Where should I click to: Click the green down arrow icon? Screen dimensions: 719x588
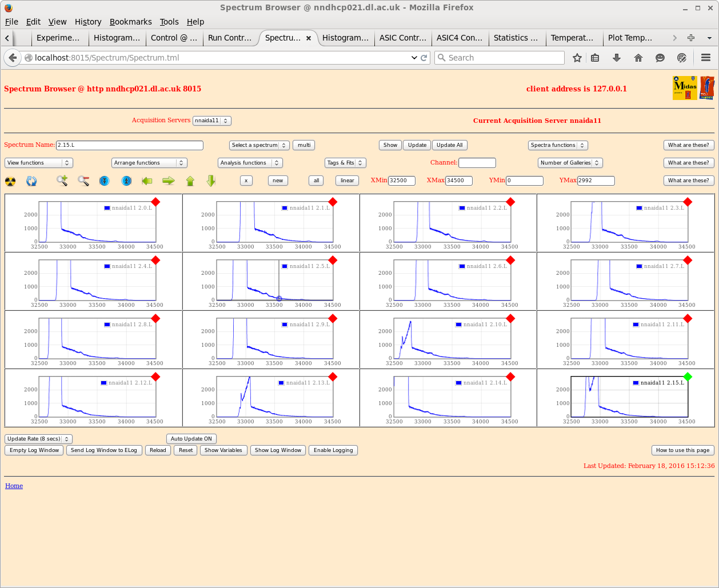pyautogui.click(x=211, y=181)
